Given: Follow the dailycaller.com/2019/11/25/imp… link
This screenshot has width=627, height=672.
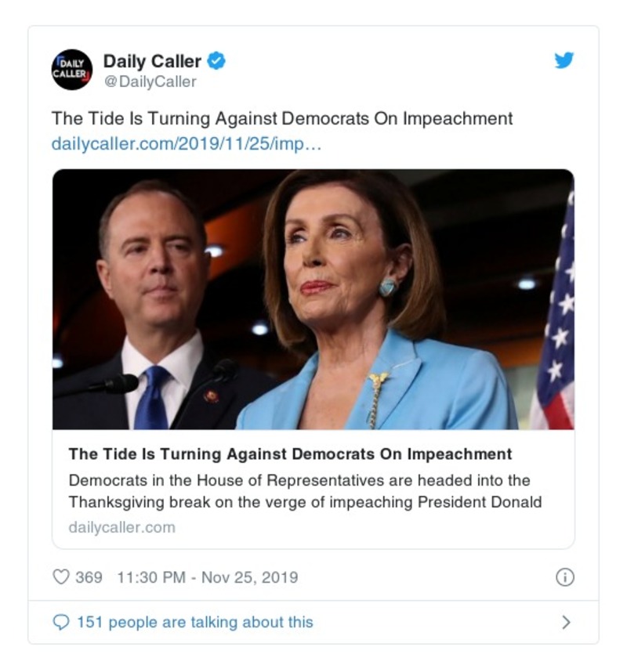Looking at the screenshot, I should 187,143.
